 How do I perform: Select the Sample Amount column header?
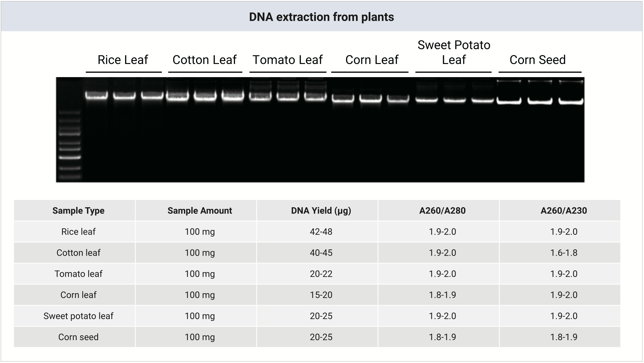click(x=200, y=211)
